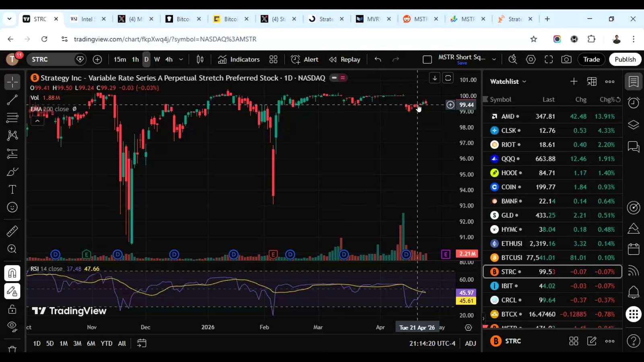
Task: Toggle stay in drawing mode
Action: point(12,291)
